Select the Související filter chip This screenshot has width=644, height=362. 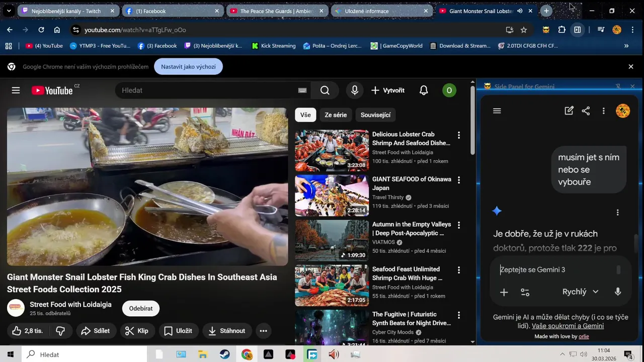tap(375, 115)
